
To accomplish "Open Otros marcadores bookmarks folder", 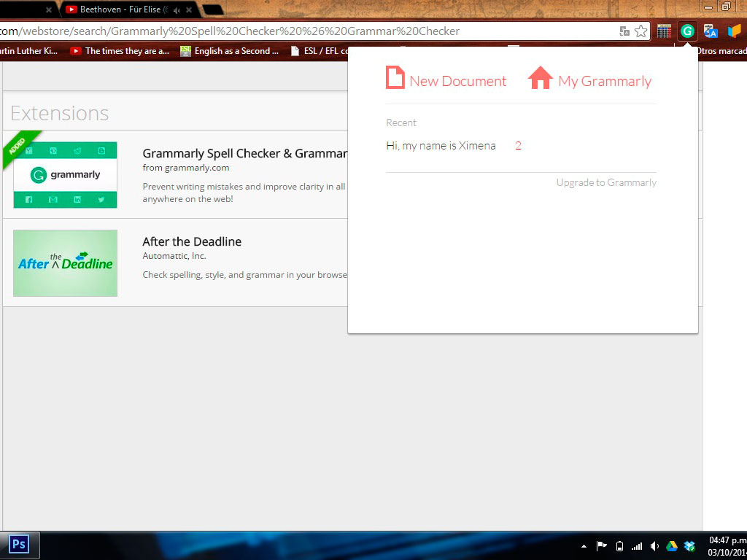I will pos(721,51).
